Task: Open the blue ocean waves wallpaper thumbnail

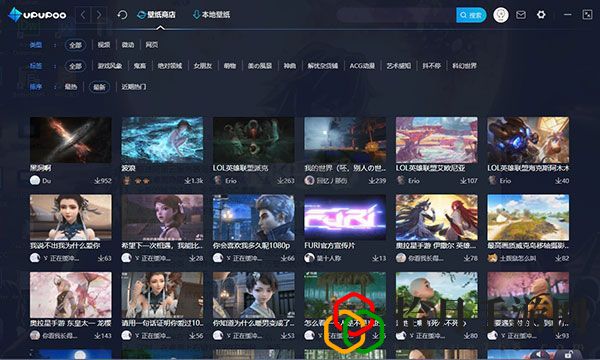Action: tap(162, 140)
